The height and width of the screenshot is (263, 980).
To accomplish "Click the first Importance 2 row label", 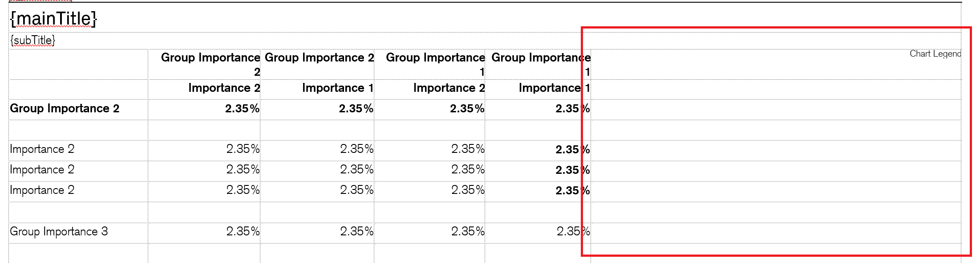I will (x=42, y=149).
